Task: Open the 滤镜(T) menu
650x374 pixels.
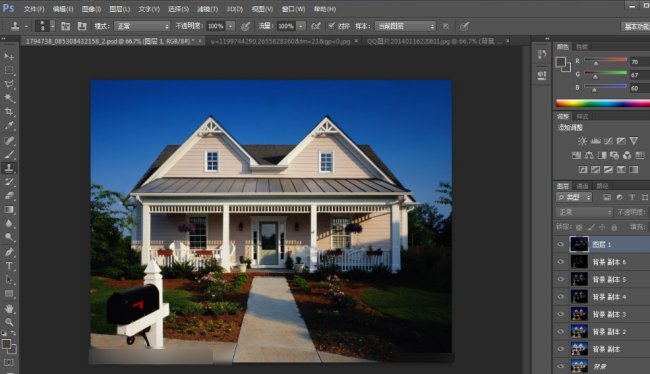Action: point(207,9)
